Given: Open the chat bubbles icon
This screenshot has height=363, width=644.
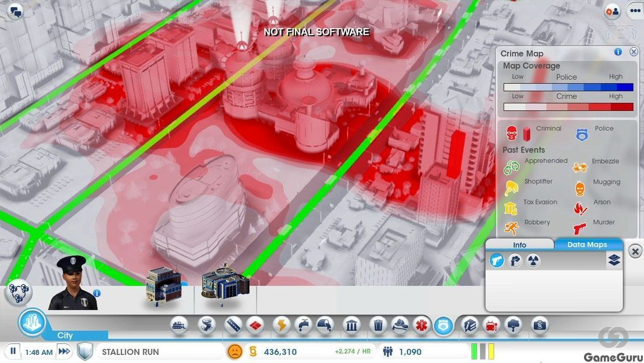Looking at the screenshot, I should coord(16,12).
